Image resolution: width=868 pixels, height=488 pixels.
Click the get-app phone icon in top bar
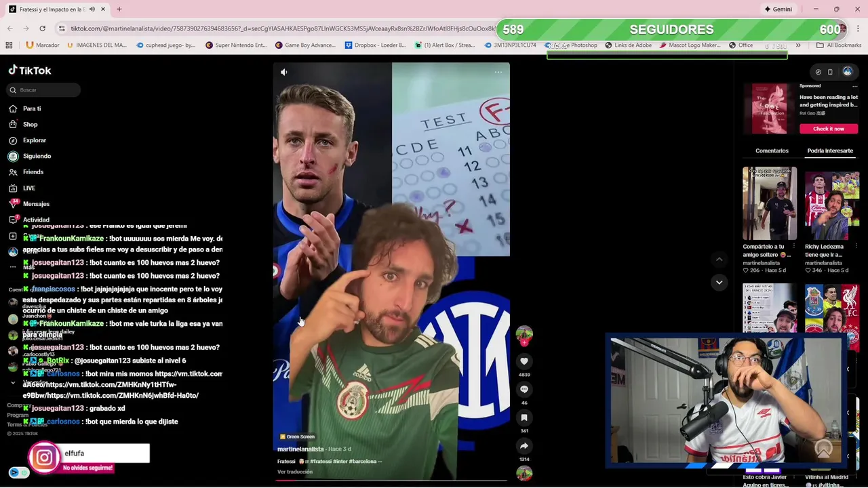tap(830, 72)
